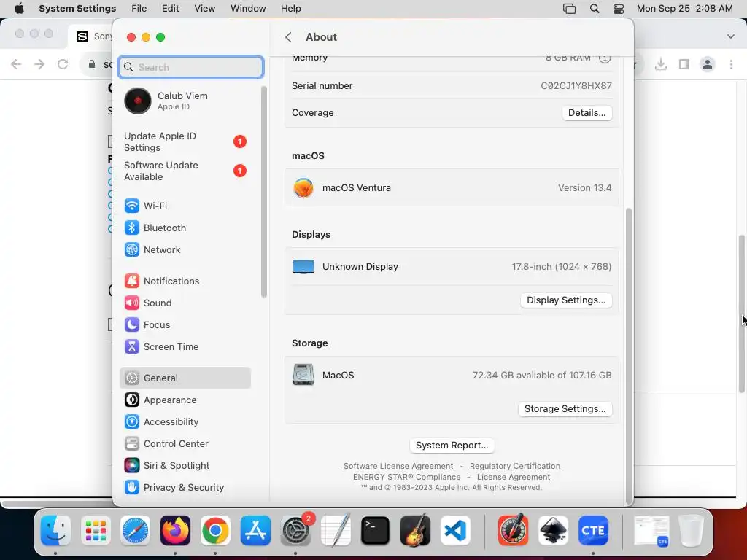
Task: Open Privacy & Security settings
Action: coord(185,488)
